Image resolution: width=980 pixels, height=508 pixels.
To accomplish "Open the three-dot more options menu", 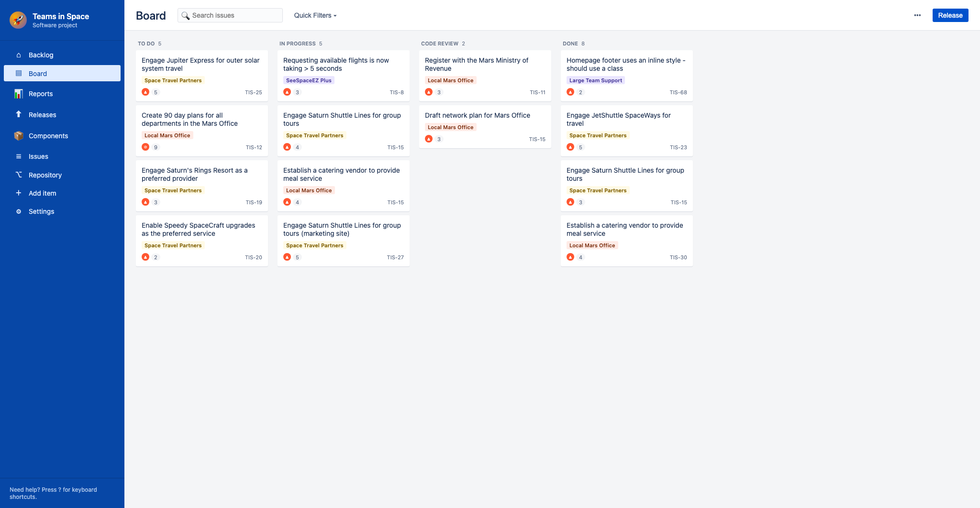I will pyautogui.click(x=917, y=15).
